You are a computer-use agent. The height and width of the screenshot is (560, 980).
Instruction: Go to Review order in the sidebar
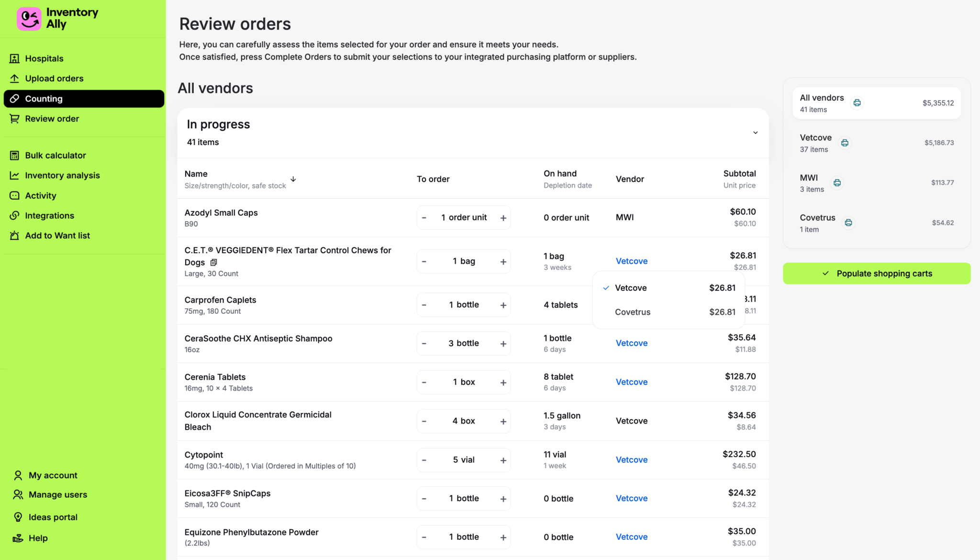coord(52,118)
